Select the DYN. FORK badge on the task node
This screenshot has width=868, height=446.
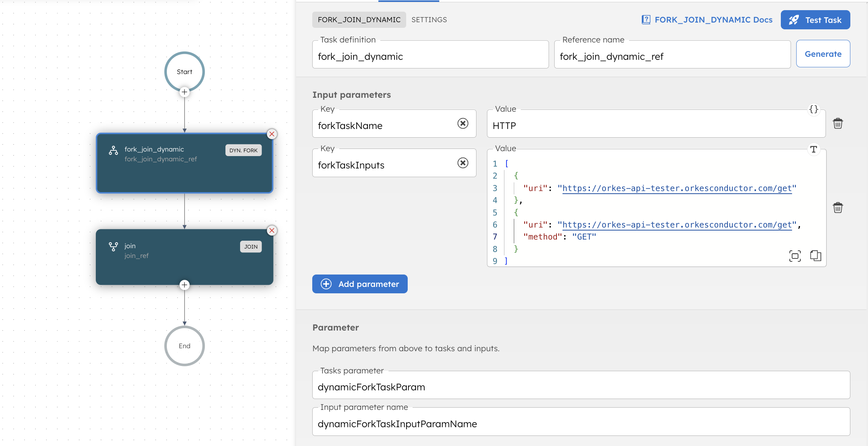(243, 150)
